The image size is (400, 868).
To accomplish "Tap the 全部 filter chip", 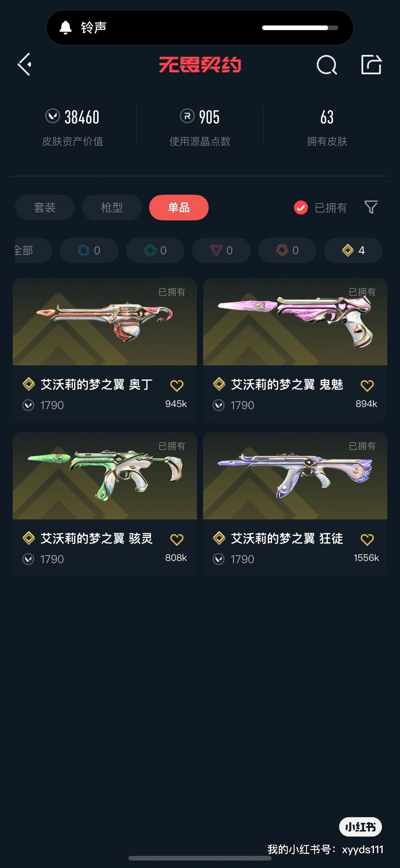I will 33,250.
